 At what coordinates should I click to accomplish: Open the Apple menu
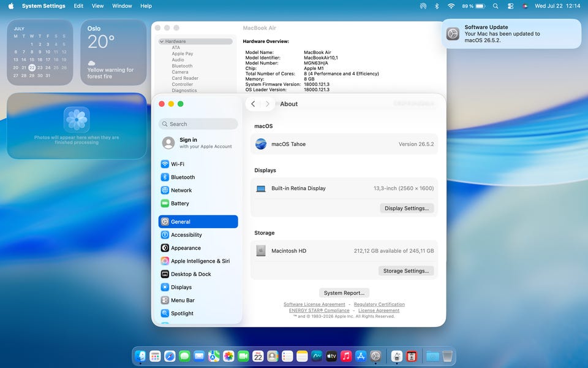[x=11, y=6]
